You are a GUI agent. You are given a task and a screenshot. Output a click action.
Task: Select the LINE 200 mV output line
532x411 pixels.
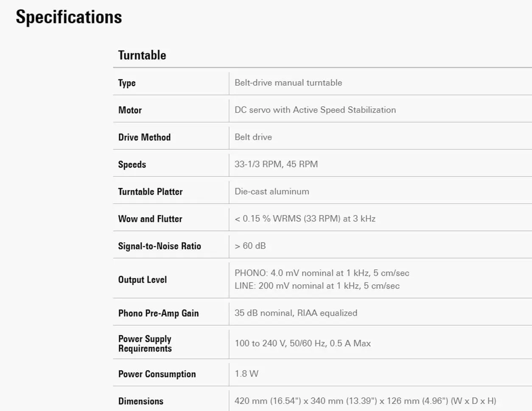(x=317, y=286)
